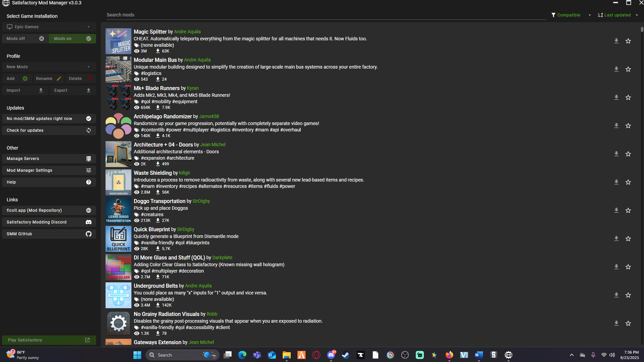Screen dimensions: 644x362
Task: Download Mk+ Blade Runners mod
Action: [x=616, y=97]
